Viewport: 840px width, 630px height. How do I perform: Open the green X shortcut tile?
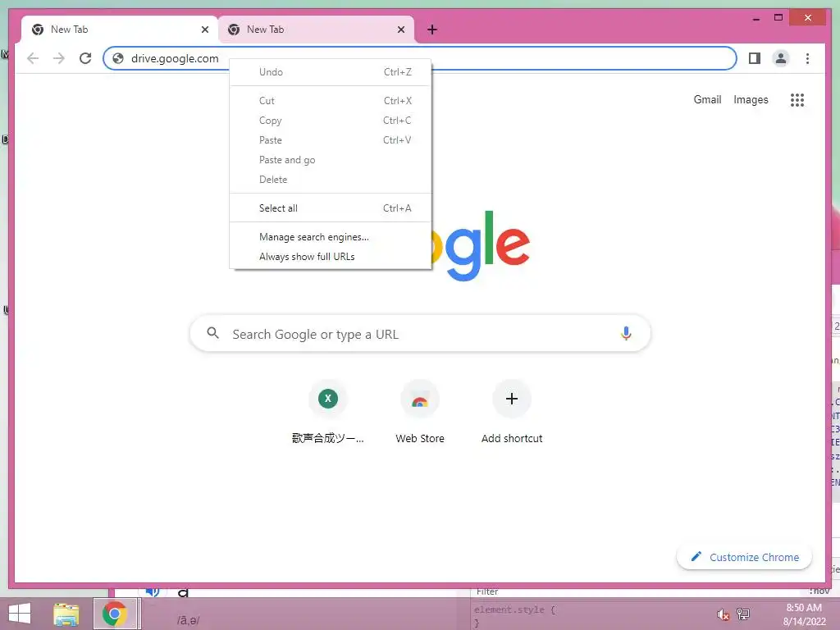pyautogui.click(x=328, y=399)
